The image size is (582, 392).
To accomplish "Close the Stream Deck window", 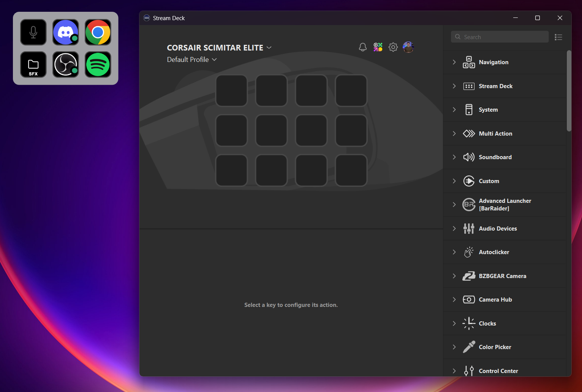I will [560, 18].
